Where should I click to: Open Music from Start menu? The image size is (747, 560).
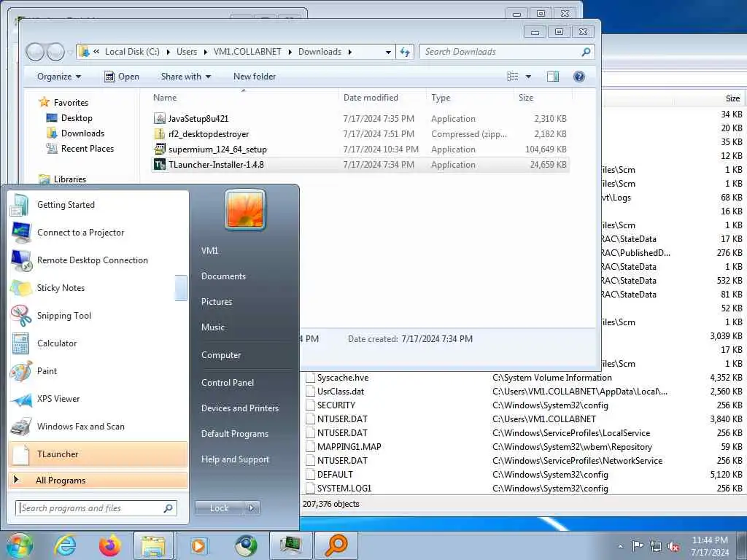(212, 327)
